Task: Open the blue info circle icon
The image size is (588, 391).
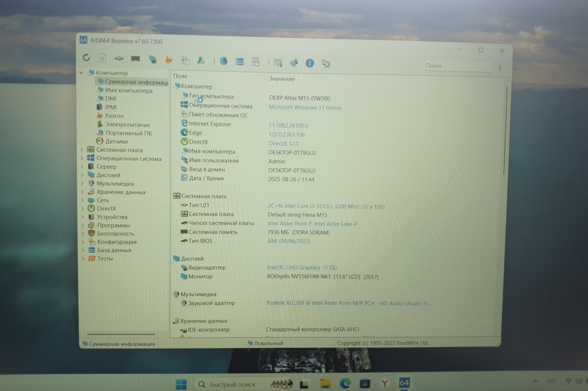Action: pos(310,63)
